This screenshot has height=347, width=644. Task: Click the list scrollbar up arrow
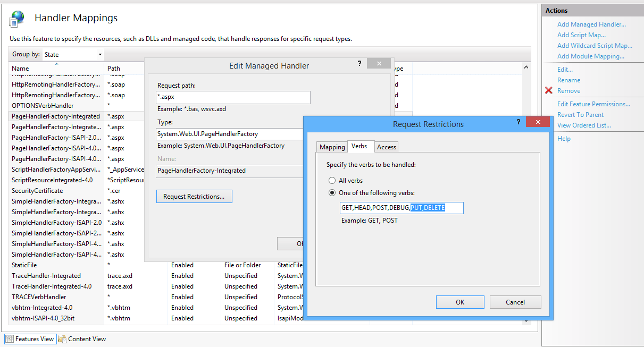[x=526, y=67]
